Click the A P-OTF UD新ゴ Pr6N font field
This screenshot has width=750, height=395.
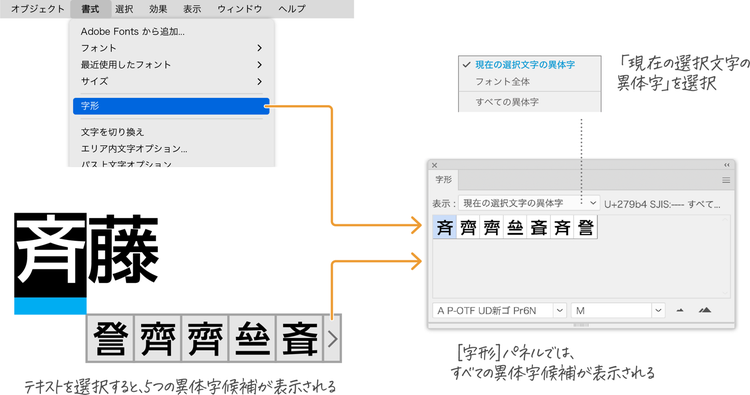click(493, 310)
